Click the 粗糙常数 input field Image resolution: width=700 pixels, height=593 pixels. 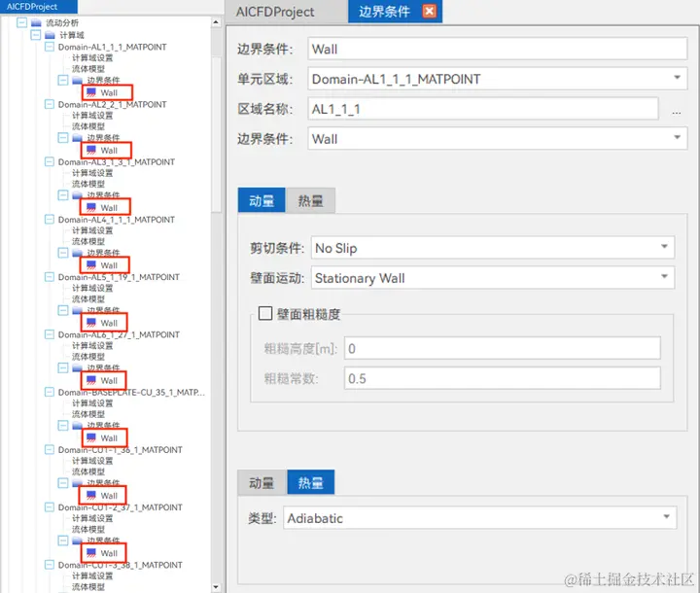click(503, 379)
